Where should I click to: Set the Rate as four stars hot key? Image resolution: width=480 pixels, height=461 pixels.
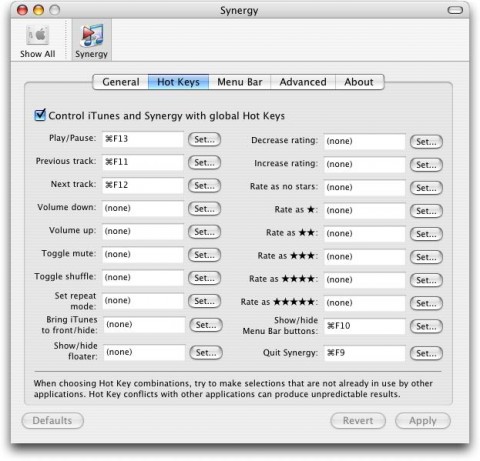pos(426,280)
